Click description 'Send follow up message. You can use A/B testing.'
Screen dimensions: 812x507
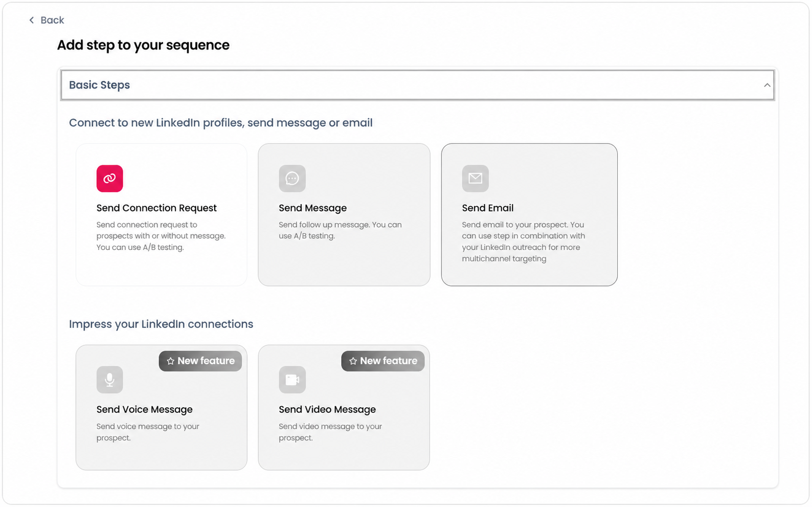click(x=340, y=230)
